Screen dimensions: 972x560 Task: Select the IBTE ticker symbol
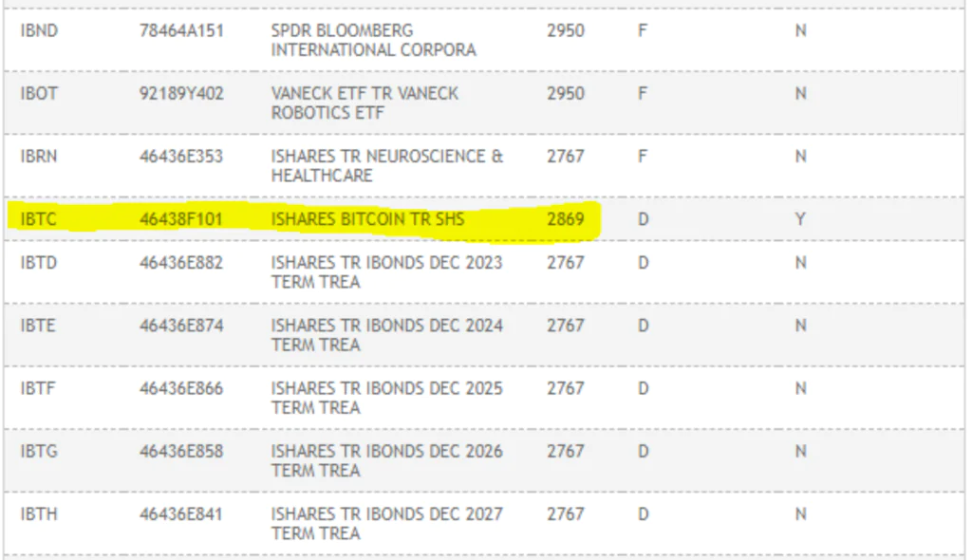[x=38, y=326]
